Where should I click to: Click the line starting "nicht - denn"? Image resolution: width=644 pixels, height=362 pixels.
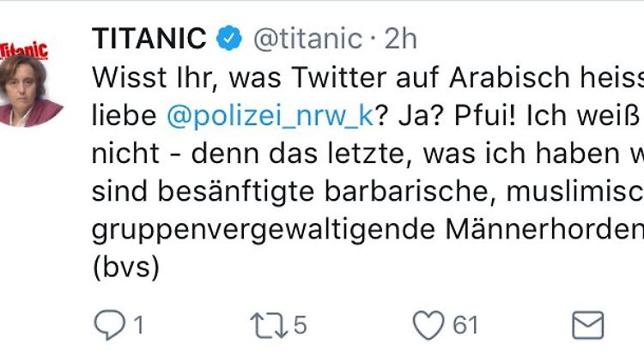[x=361, y=154]
